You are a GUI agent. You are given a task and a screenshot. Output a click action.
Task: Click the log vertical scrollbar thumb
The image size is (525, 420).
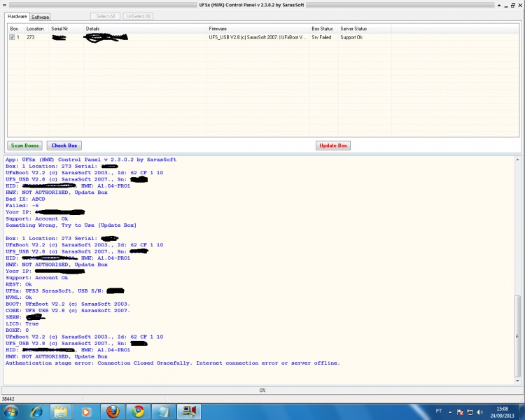coord(517,336)
